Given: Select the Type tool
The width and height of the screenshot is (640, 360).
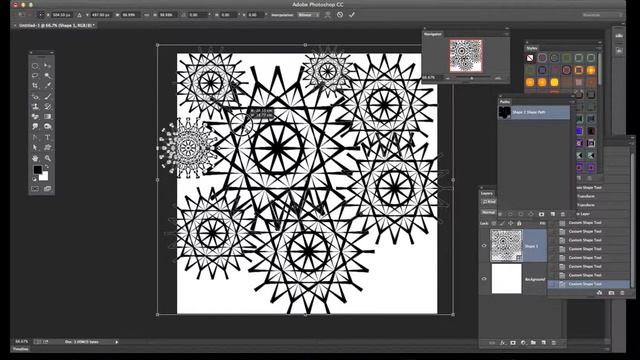Looking at the screenshot, I should coord(47,138).
